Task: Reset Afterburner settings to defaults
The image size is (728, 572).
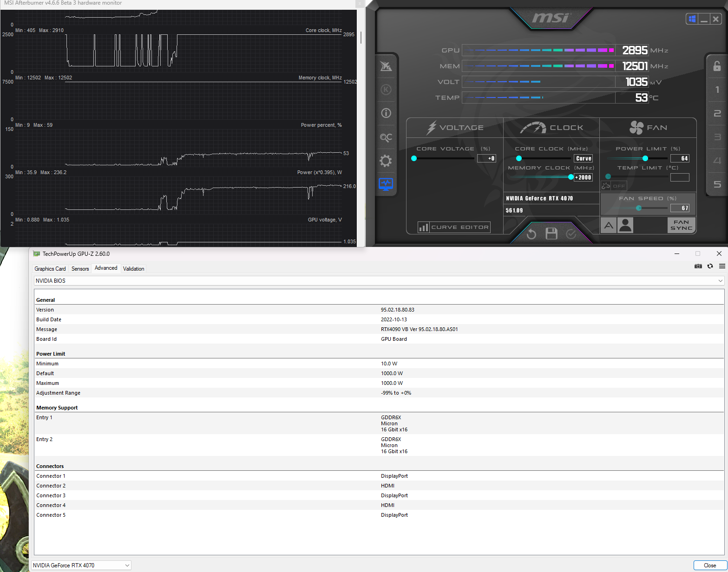Action: click(531, 234)
